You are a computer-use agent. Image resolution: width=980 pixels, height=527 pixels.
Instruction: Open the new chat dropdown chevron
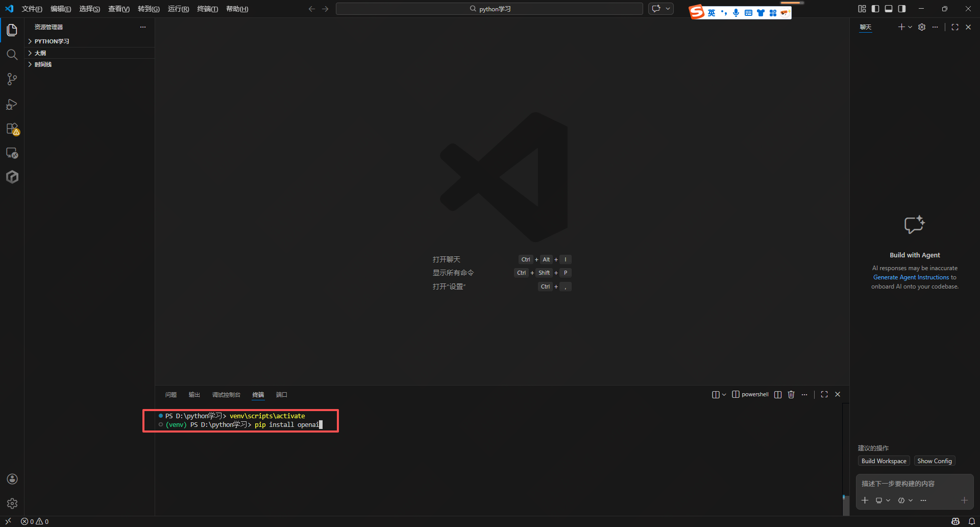(x=910, y=27)
